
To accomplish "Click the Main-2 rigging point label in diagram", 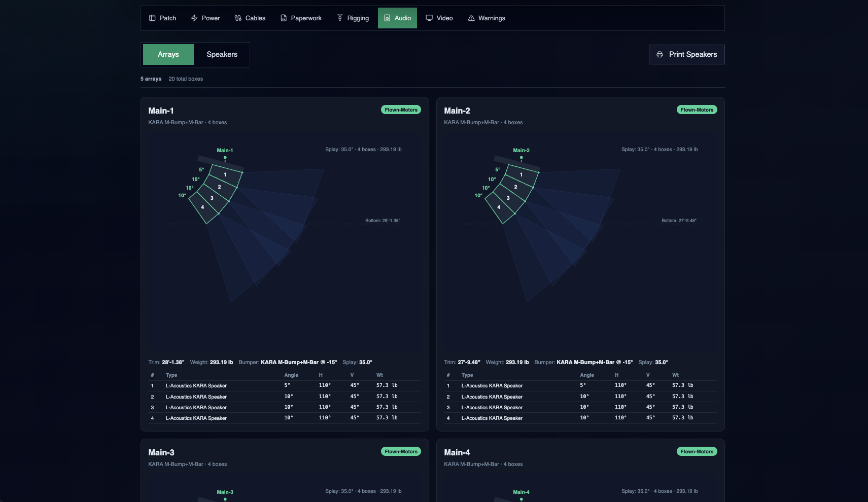I will [x=521, y=150].
